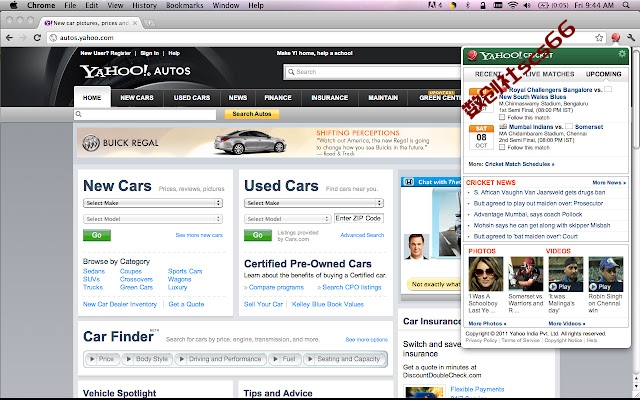Click the browser forward arrow
This screenshot has height=400, width=640.
click(x=23, y=38)
